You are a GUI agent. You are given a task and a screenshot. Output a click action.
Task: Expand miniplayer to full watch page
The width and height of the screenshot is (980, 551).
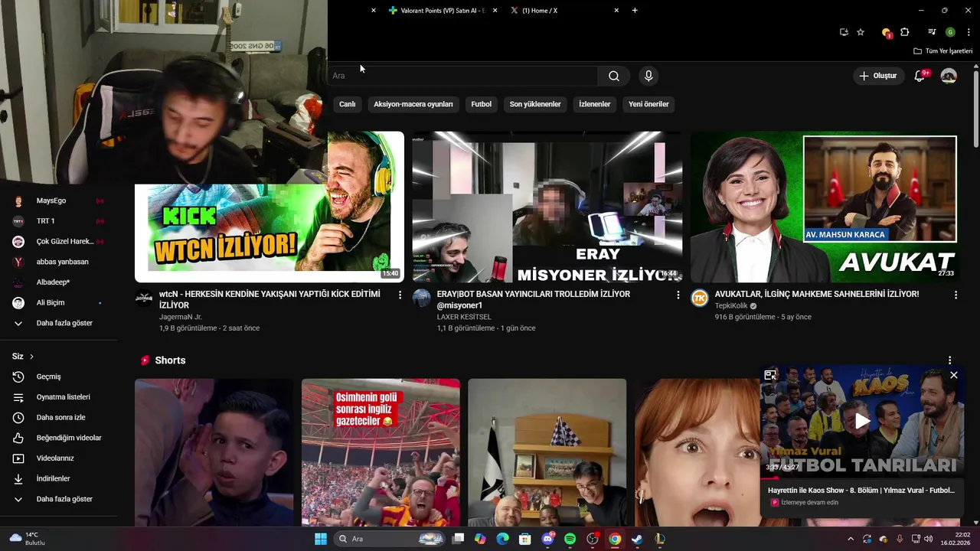point(770,375)
